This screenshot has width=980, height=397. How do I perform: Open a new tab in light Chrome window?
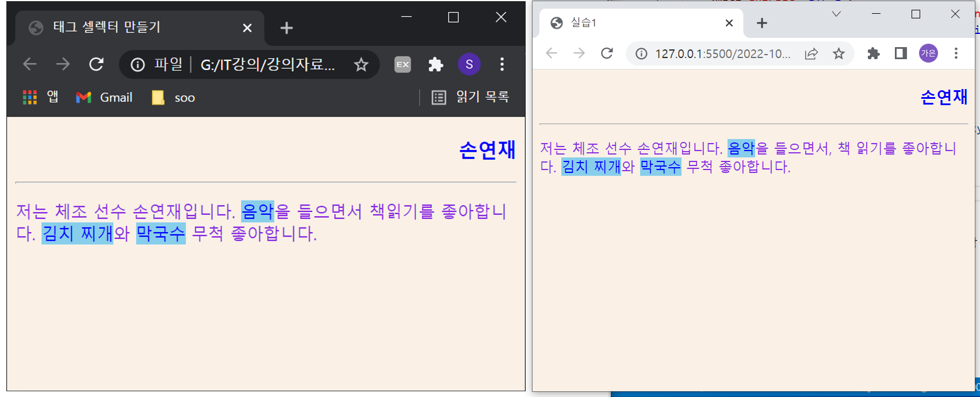point(762,23)
